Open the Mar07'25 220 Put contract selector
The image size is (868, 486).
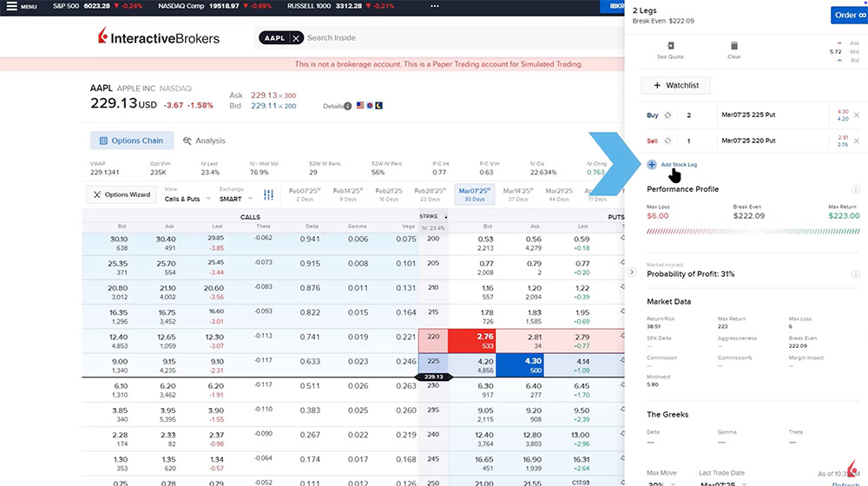[748, 140]
